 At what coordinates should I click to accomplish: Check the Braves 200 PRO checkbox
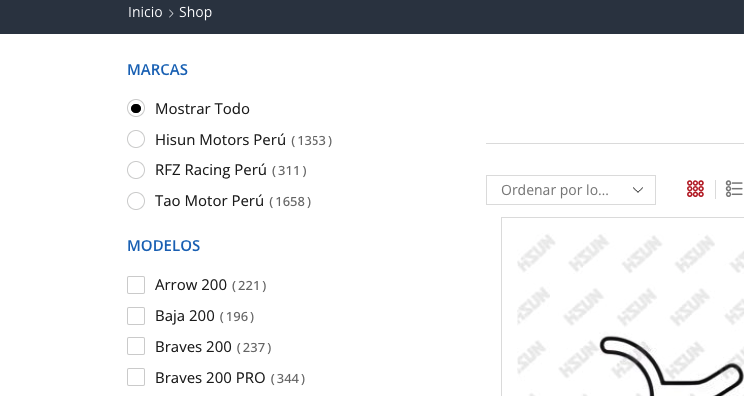(x=136, y=378)
